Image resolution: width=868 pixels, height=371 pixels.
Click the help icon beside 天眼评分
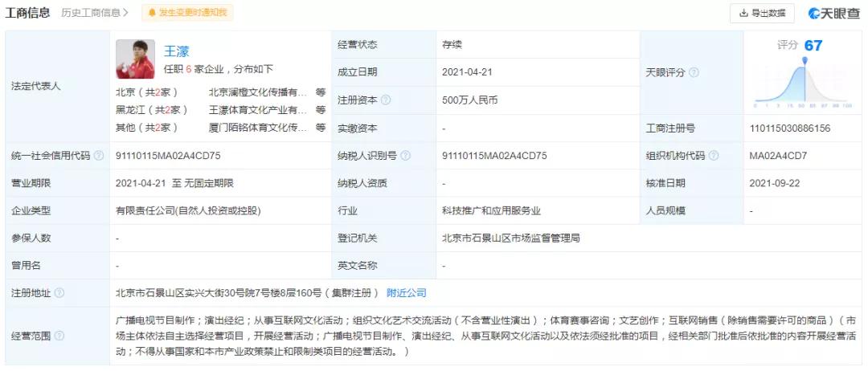(694, 72)
